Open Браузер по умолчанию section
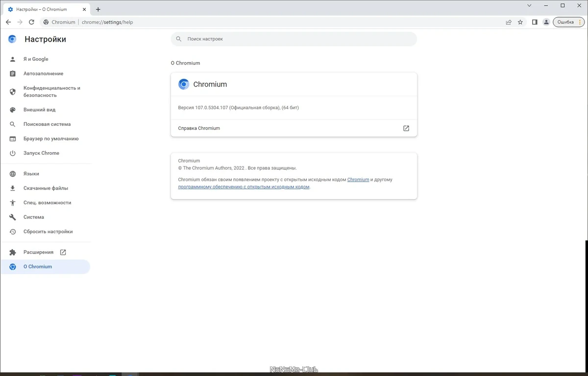 [45, 139]
